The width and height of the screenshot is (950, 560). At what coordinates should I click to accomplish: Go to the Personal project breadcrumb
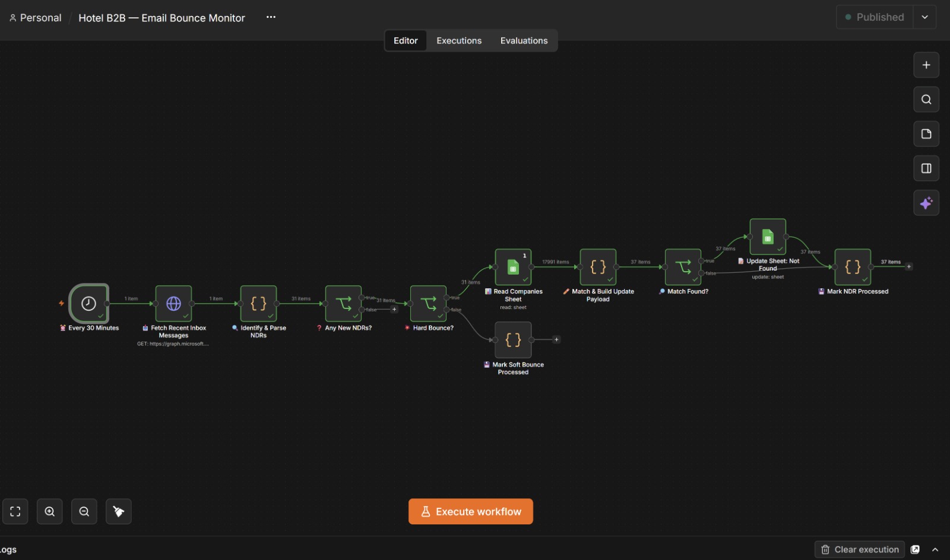coord(36,18)
